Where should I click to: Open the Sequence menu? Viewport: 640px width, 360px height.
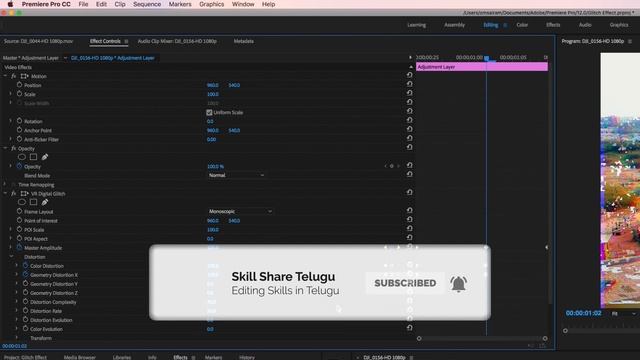coord(147,4)
